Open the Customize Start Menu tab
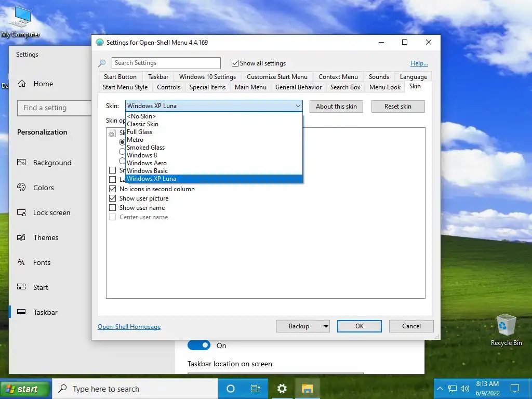This screenshot has width=532, height=399. [x=277, y=77]
